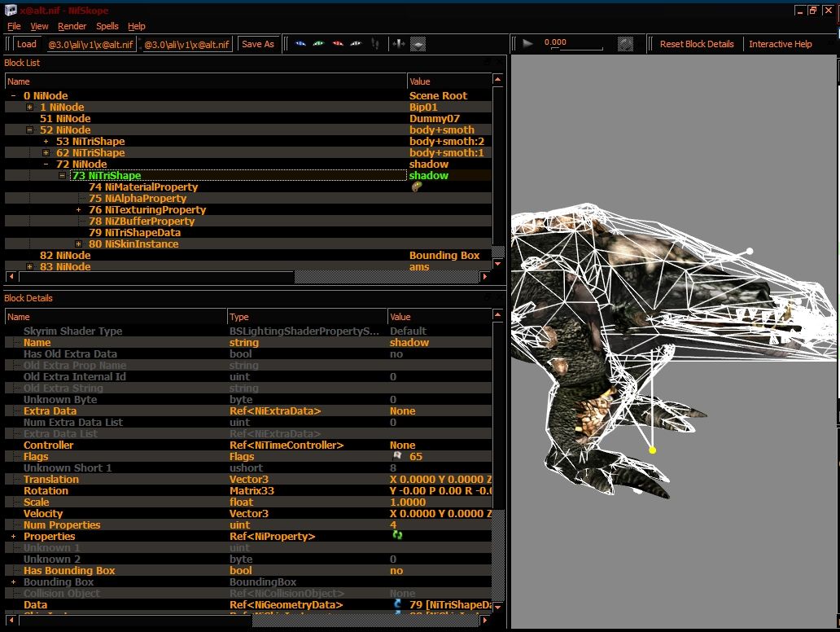The image size is (840, 632).
Task: Click the Has Bounding Box value 'no'
Action: point(396,570)
